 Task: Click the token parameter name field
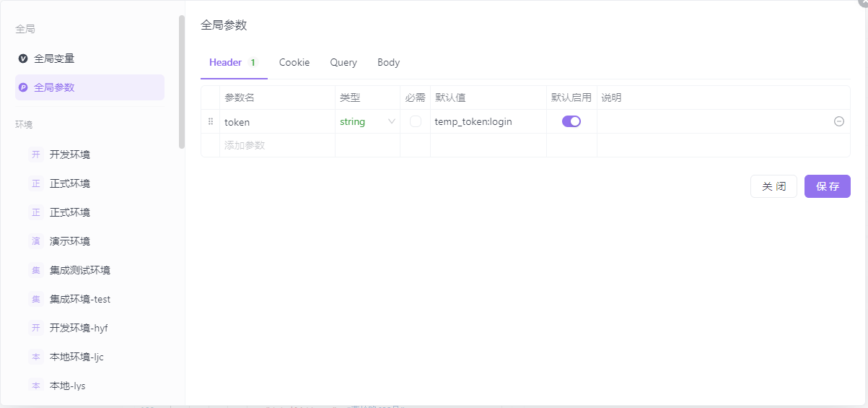(x=278, y=121)
